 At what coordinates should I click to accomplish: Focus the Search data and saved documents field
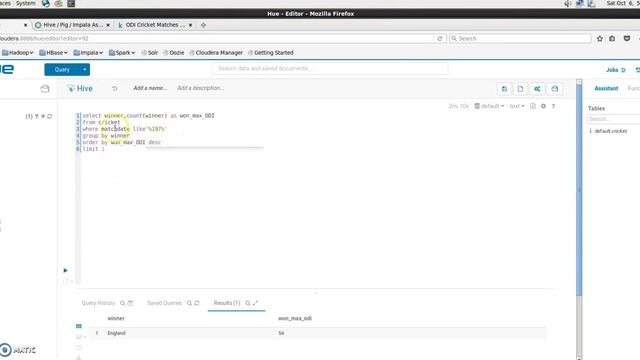330,69
